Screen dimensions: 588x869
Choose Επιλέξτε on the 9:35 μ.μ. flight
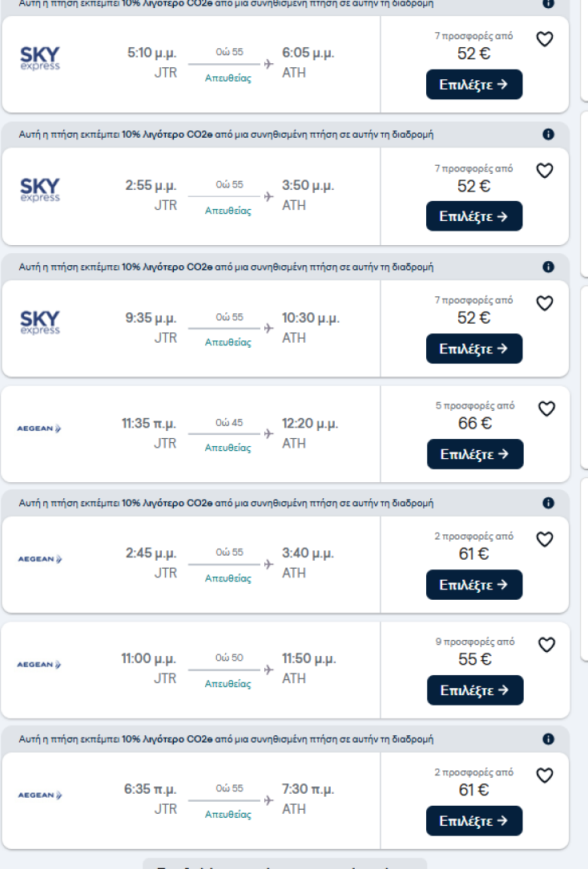tap(474, 348)
